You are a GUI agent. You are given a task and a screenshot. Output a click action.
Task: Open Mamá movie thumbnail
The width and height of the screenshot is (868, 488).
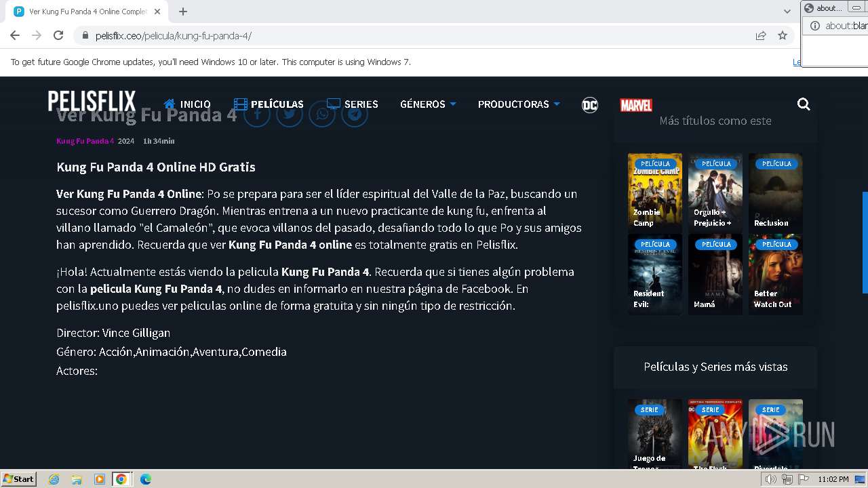[x=715, y=273]
